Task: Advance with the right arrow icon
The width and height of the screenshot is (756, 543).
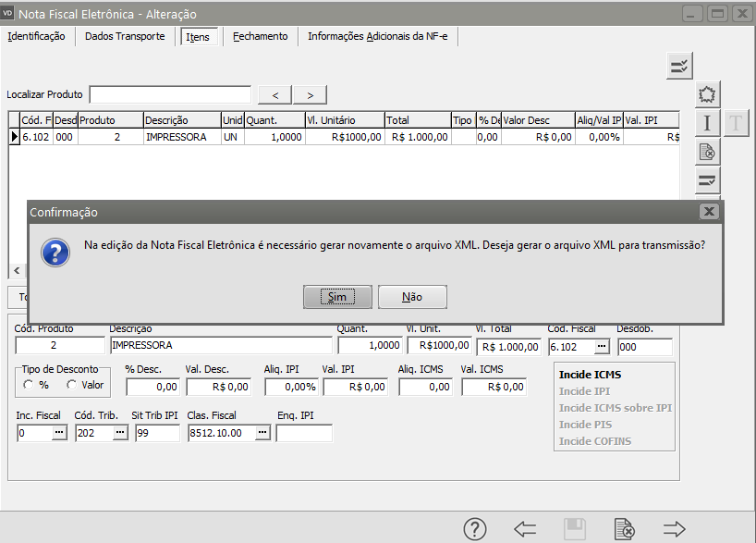Action: [675, 528]
